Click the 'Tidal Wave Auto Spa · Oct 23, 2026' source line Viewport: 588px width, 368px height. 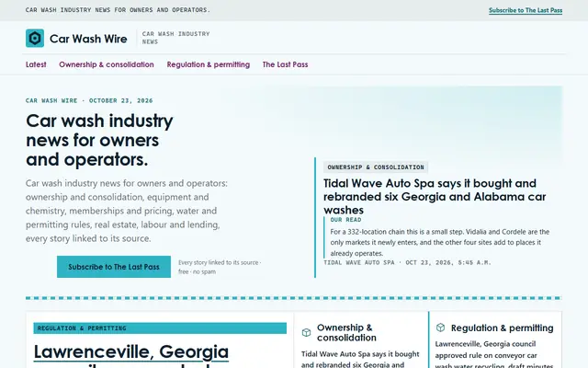pos(407,263)
